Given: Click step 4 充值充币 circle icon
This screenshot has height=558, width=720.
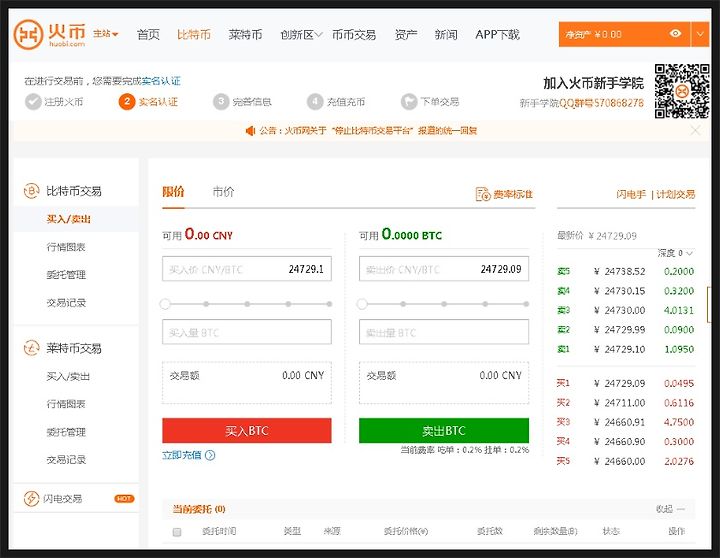Looking at the screenshot, I should (315, 101).
